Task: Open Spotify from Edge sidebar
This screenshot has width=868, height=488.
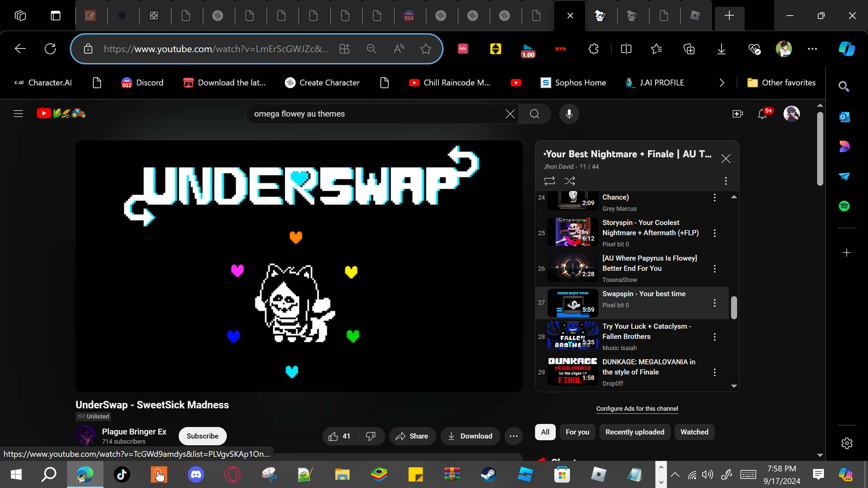Action: click(x=844, y=206)
